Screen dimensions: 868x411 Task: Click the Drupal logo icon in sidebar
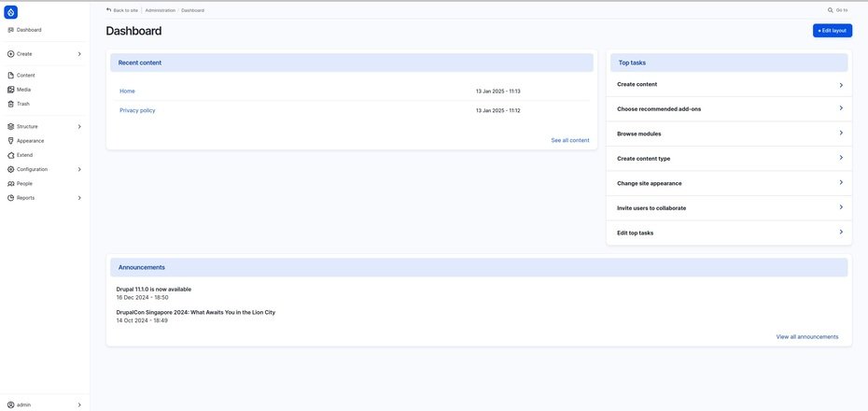(x=11, y=12)
